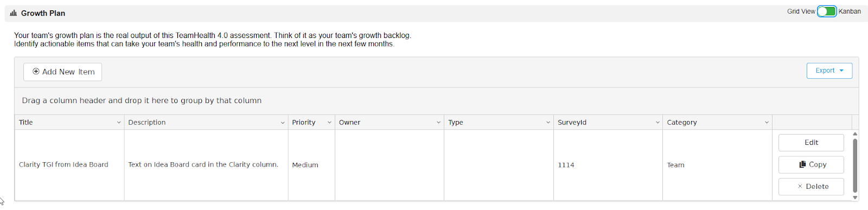Screen dimensions: 868x210
Task: Open the Export dropdown
Action: (829, 71)
